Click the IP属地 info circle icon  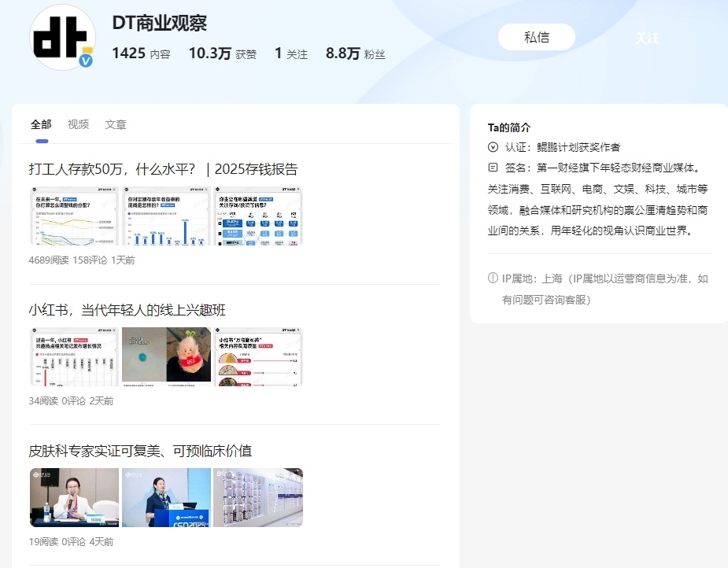[x=492, y=278]
